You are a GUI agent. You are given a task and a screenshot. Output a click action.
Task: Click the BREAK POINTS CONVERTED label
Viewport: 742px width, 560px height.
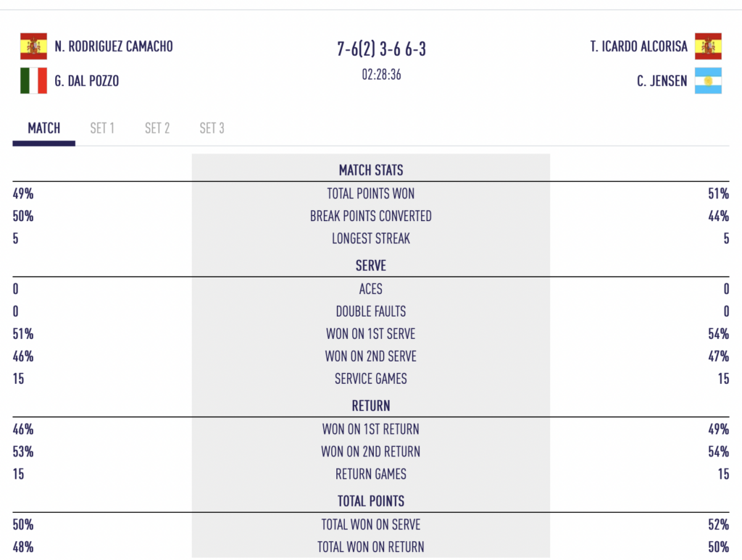tap(371, 216)
